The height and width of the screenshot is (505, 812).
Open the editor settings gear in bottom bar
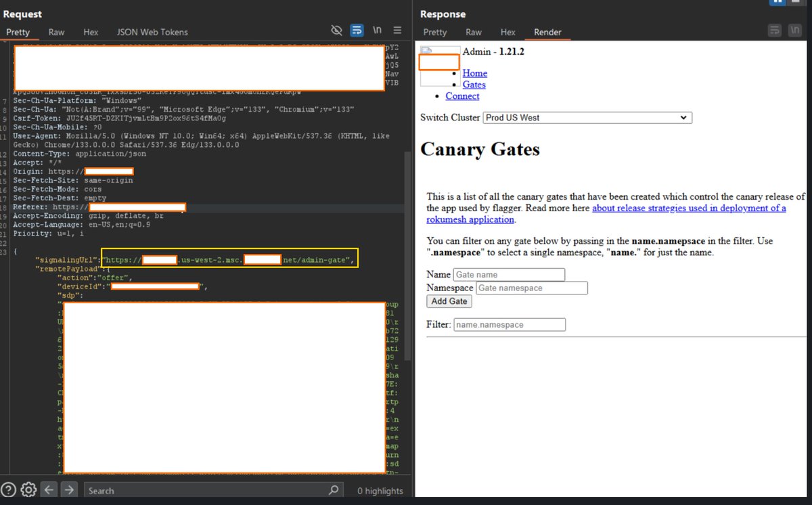(x=27, y=489)
